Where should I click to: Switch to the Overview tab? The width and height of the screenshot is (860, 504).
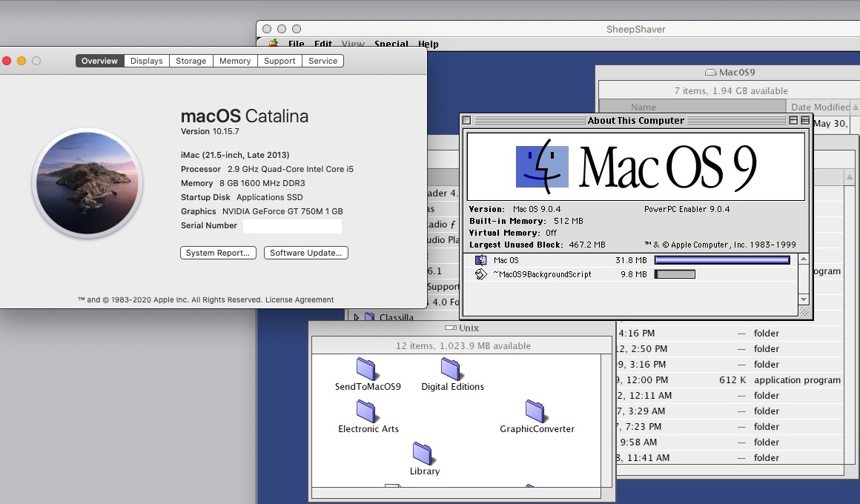99,61
